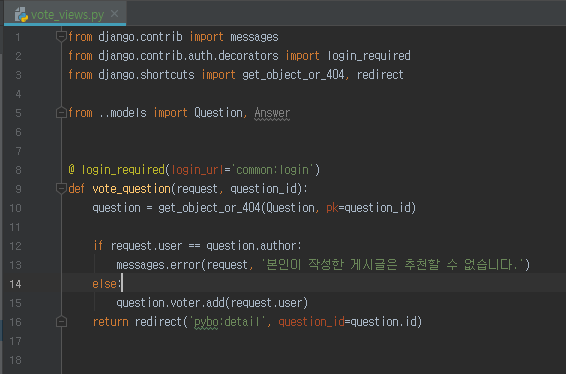566x374 pixels.
Task: Place cursor on vote_question function name
Action: (x=131, y=189)
